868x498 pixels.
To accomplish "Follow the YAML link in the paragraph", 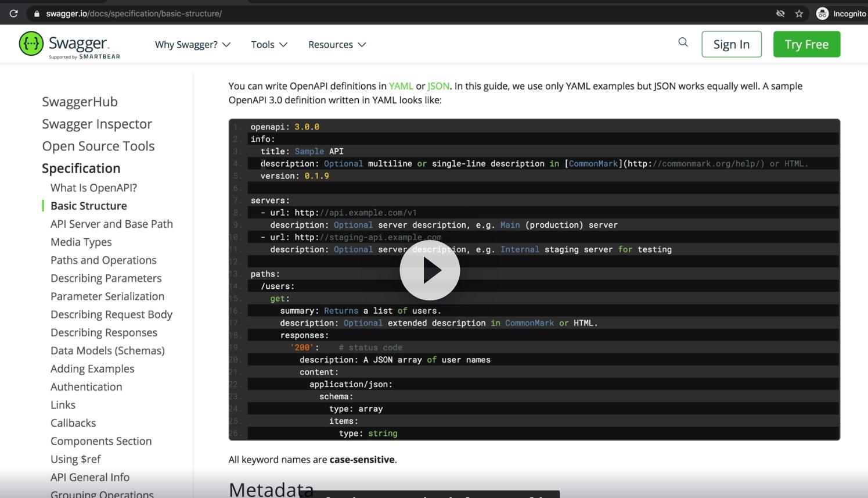I will click(401, 86).
